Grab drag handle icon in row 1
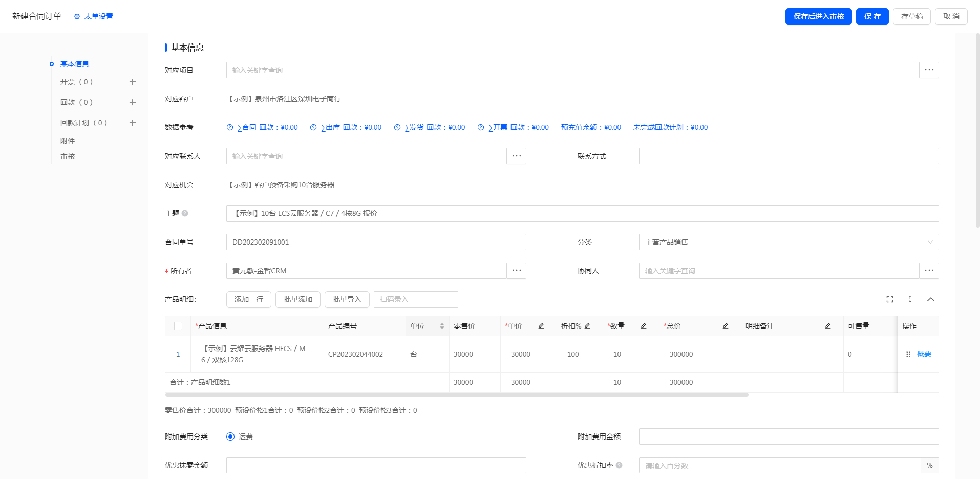This screenshot has width=980, height=479. (908, 354)
